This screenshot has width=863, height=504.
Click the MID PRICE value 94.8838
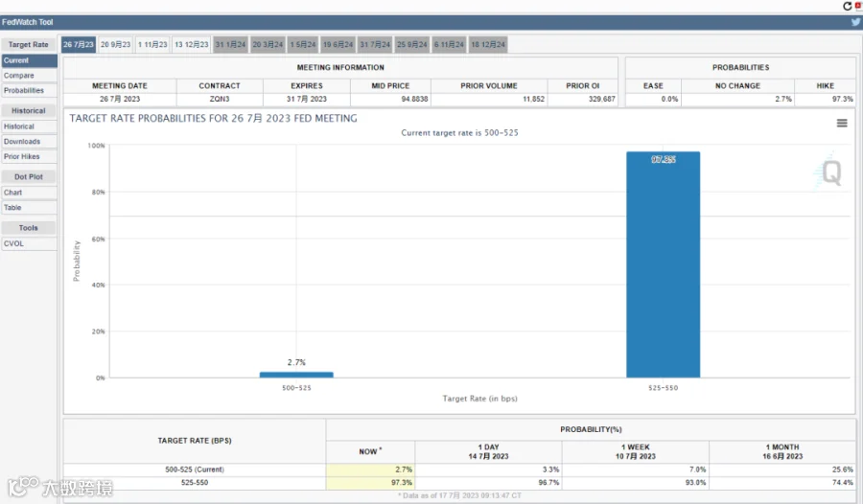[390, 99]
